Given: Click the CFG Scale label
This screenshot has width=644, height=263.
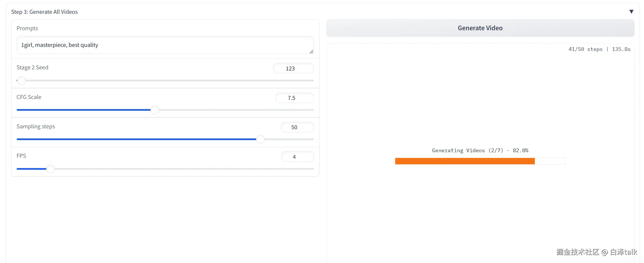Looking at the screenshot, I should coord(29,97).
